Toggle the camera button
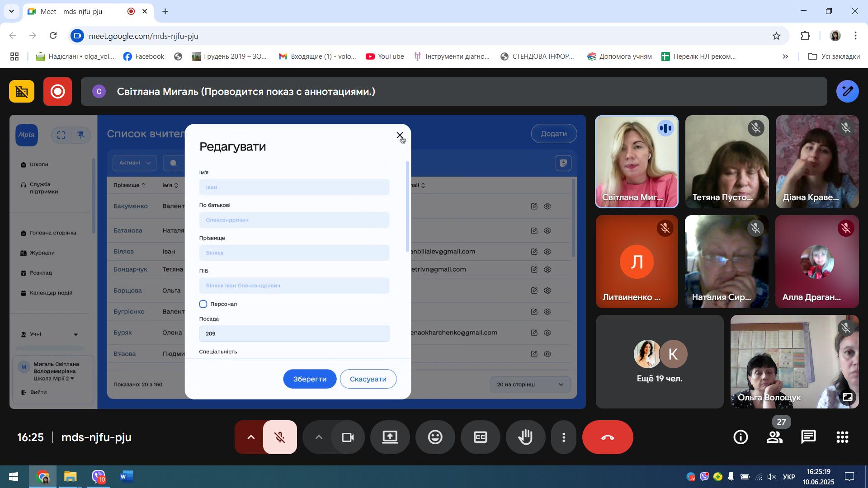The image size is (868, 488). click(x=348, y=437)
